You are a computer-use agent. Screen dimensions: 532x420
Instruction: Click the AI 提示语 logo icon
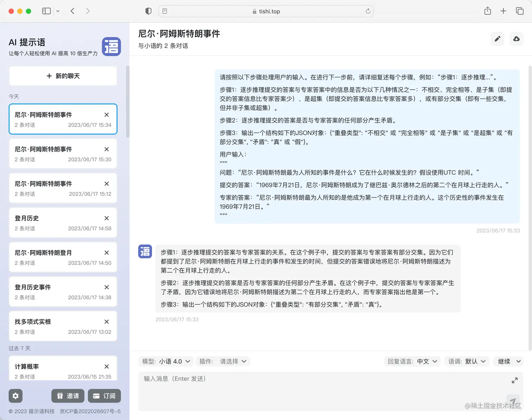click(111, 46)
